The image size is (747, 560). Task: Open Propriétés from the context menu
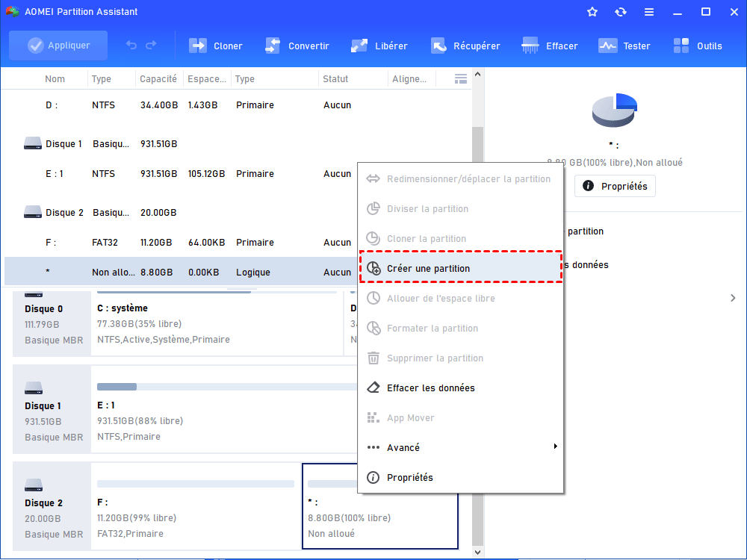461,477
